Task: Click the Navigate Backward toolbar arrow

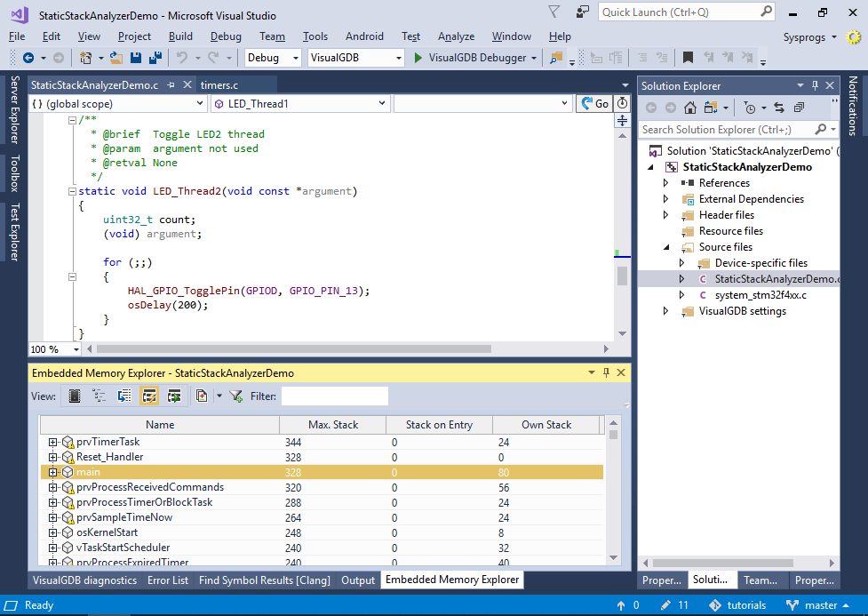Action: 28,58
